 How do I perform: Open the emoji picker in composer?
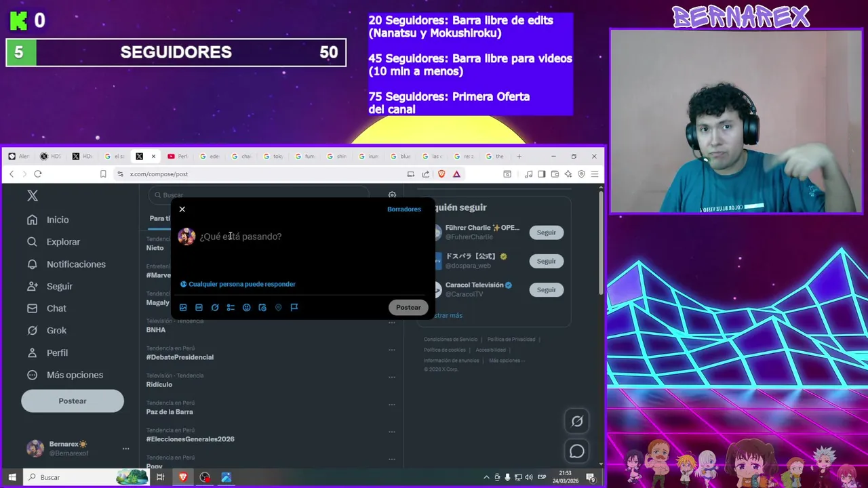247,308
